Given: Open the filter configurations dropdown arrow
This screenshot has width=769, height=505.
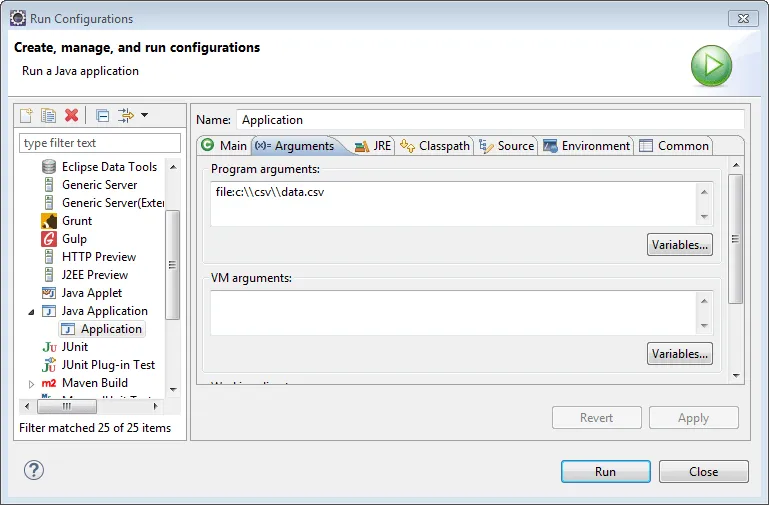Looking at the screenshot, I should click(144, 116).
